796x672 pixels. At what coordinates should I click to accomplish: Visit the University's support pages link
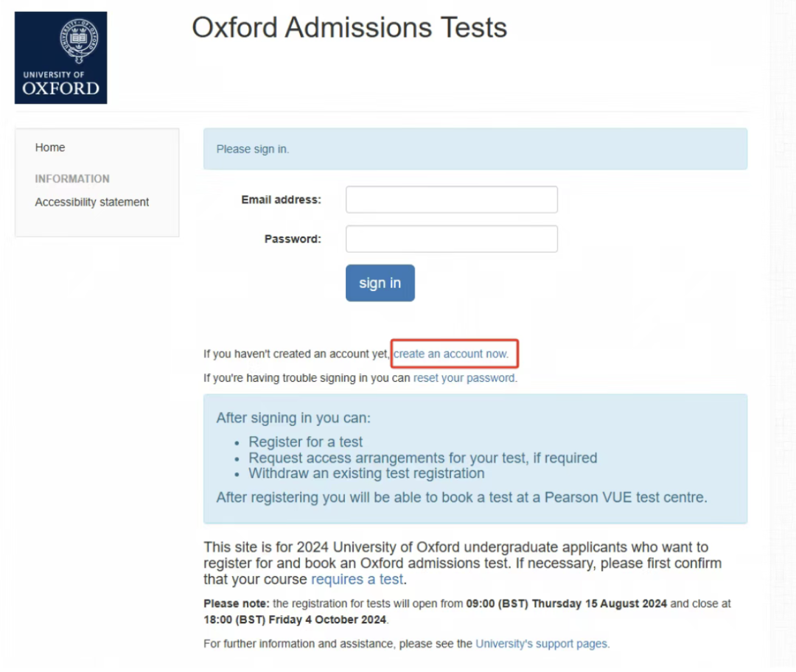point(542,643)
